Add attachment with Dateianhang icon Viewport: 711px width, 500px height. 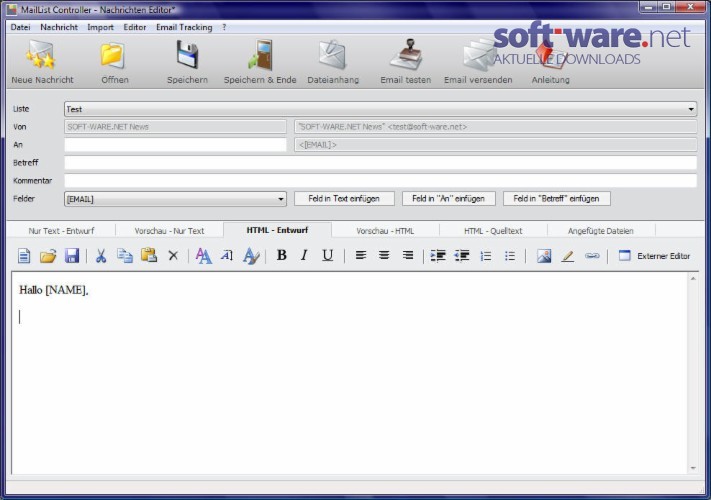pyautogui.click(x=332, y=55)
